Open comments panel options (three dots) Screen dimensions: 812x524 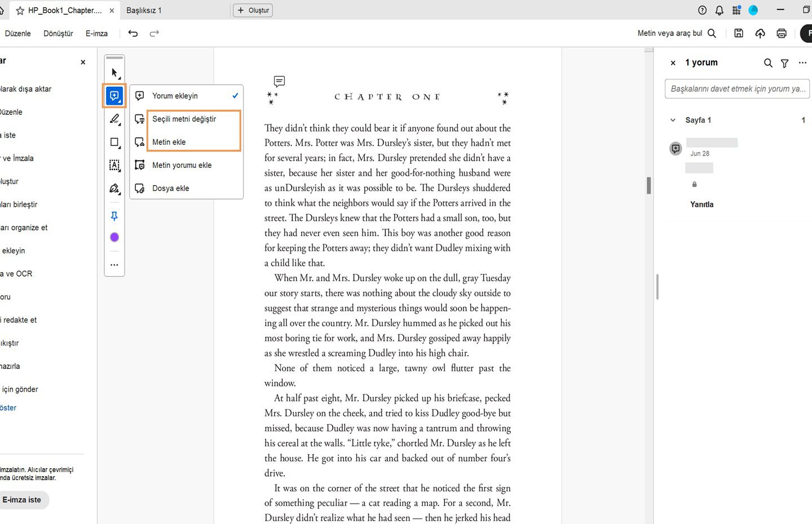pos(802,63)
